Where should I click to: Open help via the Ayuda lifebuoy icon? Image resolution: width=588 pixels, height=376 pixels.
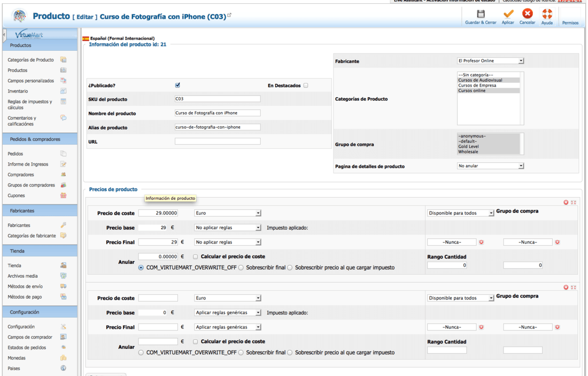(547, 14)
